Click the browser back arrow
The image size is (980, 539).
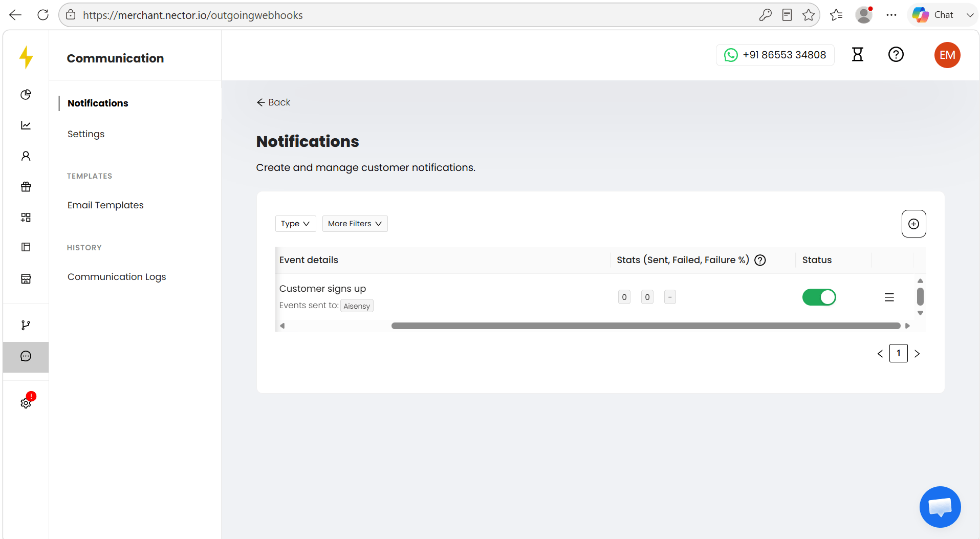(x=15, y=15)
